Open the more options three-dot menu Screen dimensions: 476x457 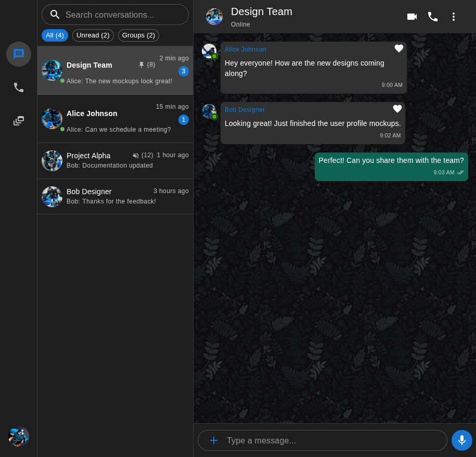tap(453, 17)
